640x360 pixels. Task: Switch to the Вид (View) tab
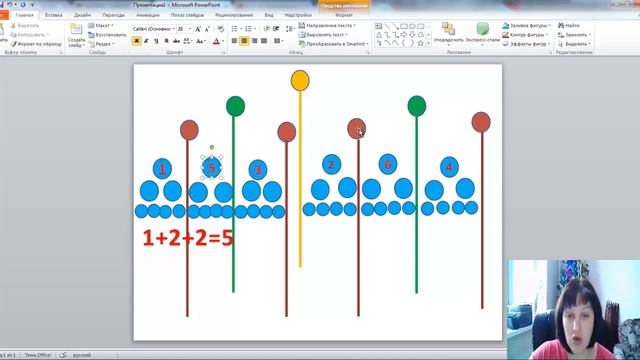click(x=269, y=15)
